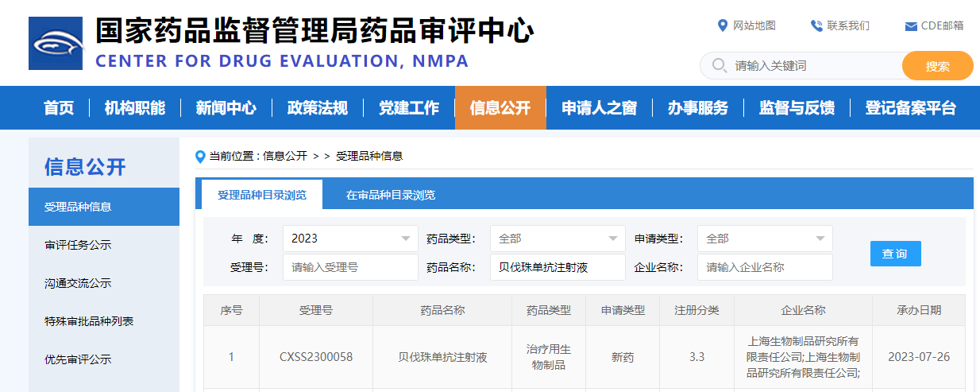
Task: Click the 注册分类 column header
Action: point(696,310)
